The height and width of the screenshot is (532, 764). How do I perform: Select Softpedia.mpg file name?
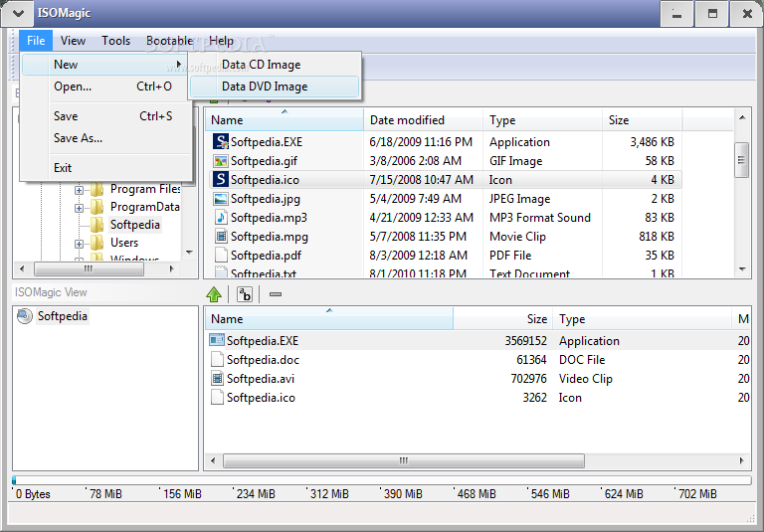click(270, 237)
